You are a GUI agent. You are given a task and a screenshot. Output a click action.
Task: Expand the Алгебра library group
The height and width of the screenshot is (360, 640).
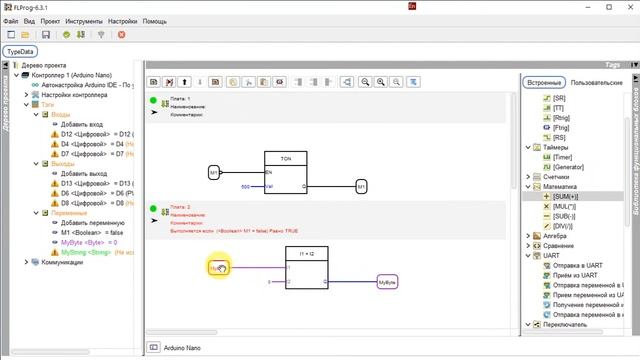(x=528, y=236)
